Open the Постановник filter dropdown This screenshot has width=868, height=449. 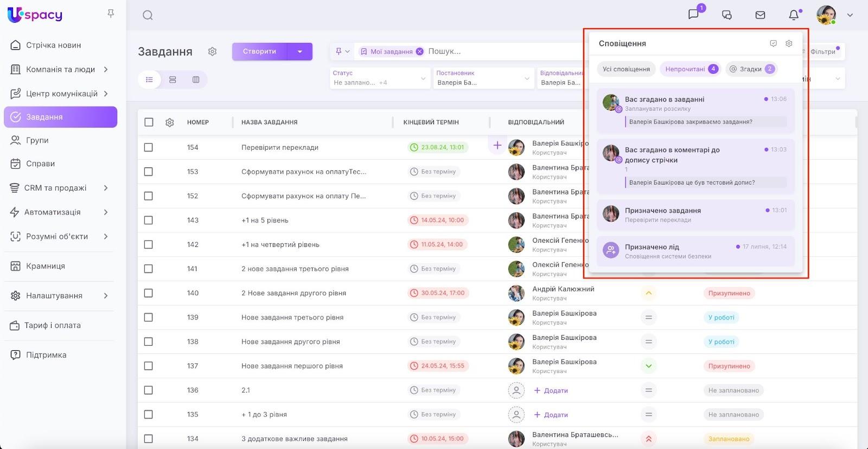pyautogui.click(x=483, y=78)
